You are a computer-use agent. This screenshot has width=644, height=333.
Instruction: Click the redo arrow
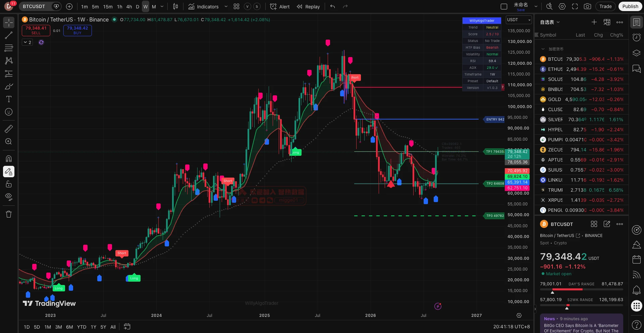(x=345, y=6)
